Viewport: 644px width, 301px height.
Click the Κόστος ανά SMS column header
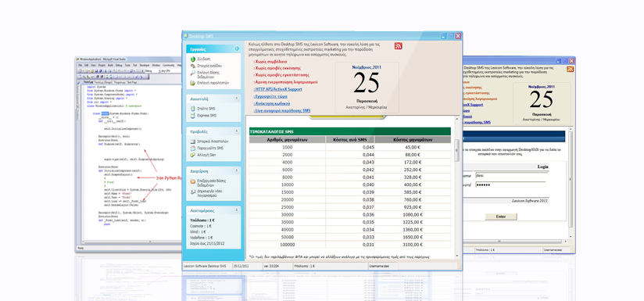pos(350,140)
